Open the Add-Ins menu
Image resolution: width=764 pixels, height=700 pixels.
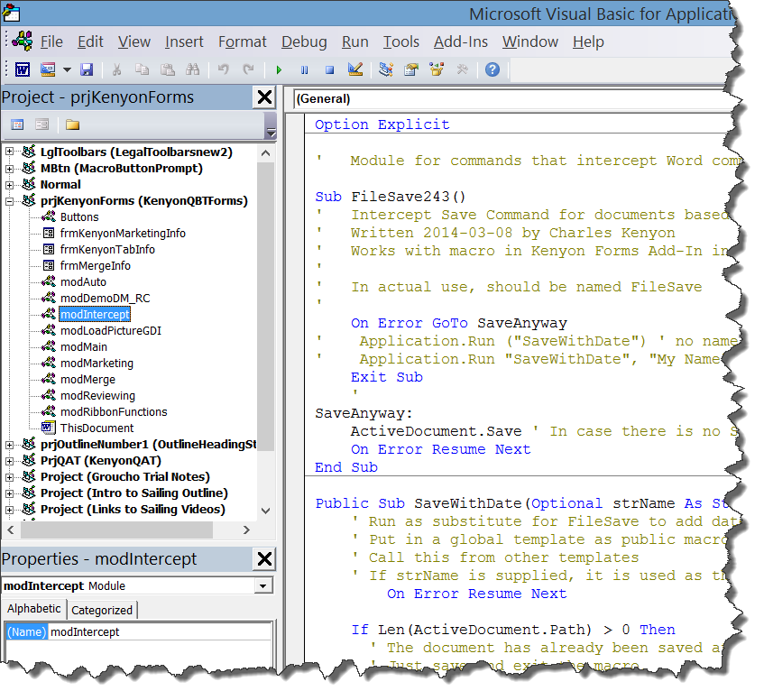pos(461,41)
